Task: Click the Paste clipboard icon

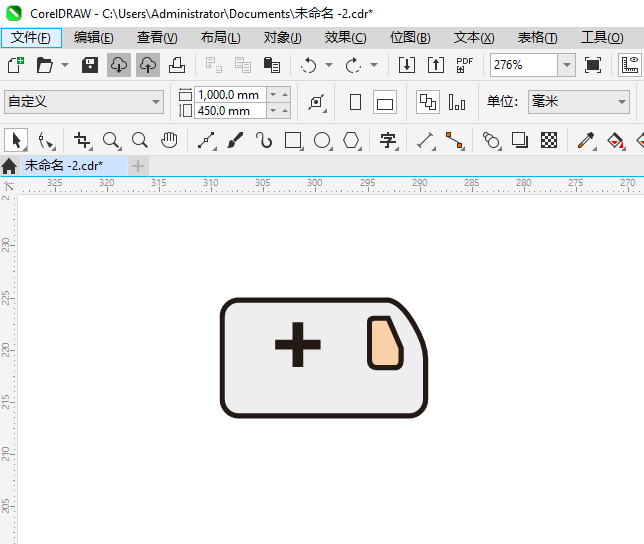Action: 271,65
